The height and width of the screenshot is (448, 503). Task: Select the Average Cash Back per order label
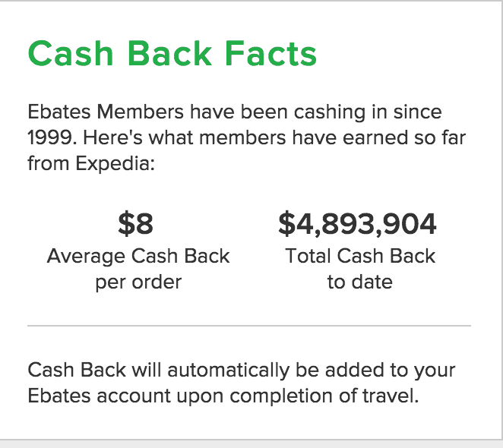click(x=138, y=269)
